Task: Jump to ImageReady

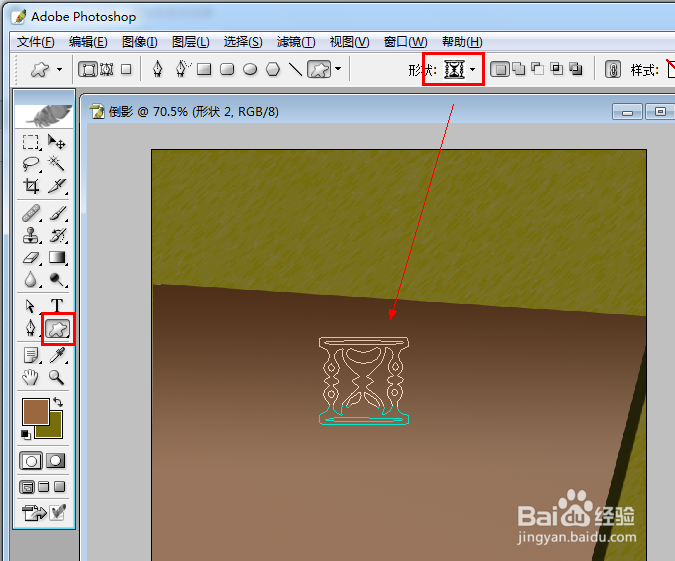Action: click(x=34, y=512)
